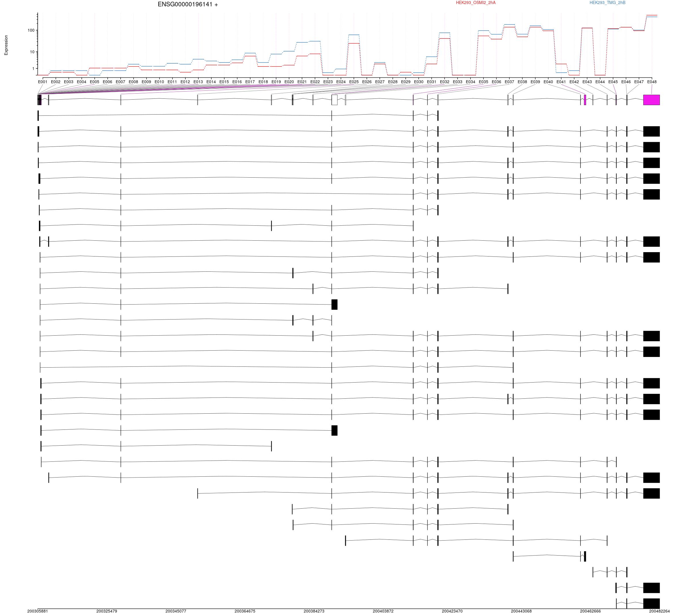Click exon label E027
The image size is (691, 616).
click(x=380, y=82)
